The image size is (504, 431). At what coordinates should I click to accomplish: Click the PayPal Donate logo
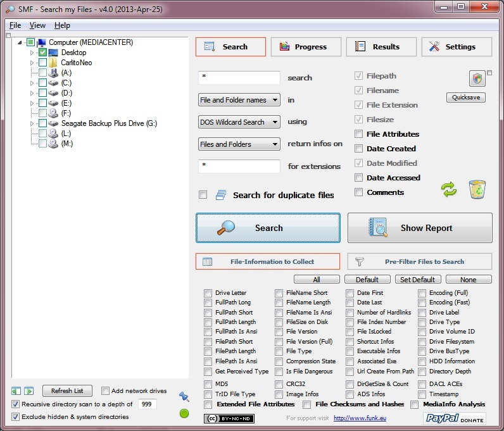(455, 418)
